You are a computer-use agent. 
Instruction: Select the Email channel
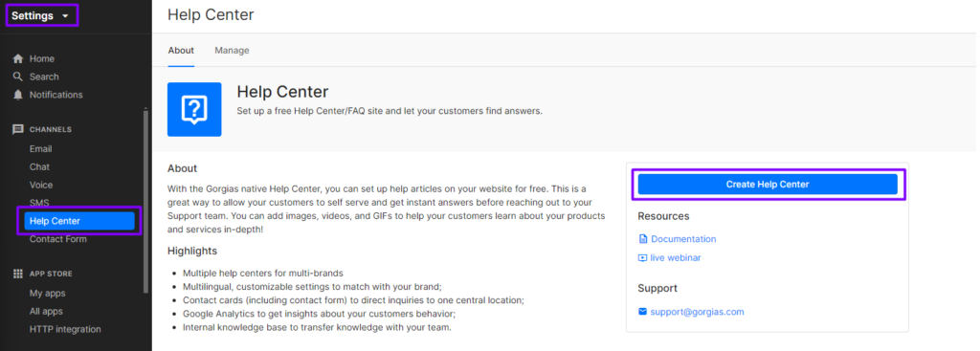click(x=40, y=149)
